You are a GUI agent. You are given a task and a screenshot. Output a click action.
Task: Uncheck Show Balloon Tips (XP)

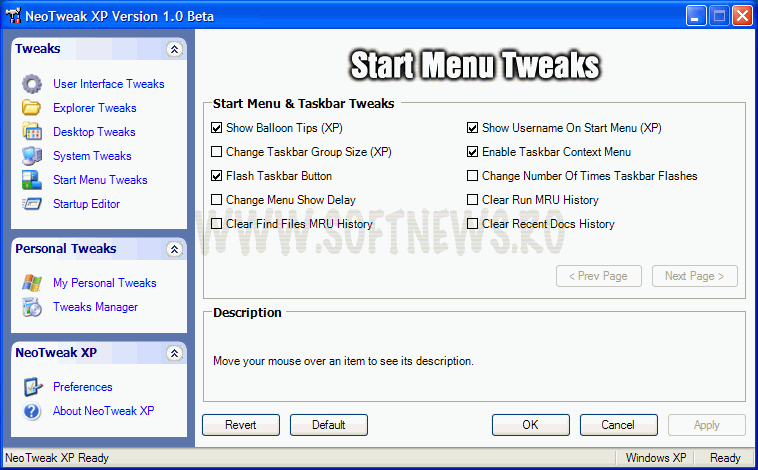click(x=217, y=128)
